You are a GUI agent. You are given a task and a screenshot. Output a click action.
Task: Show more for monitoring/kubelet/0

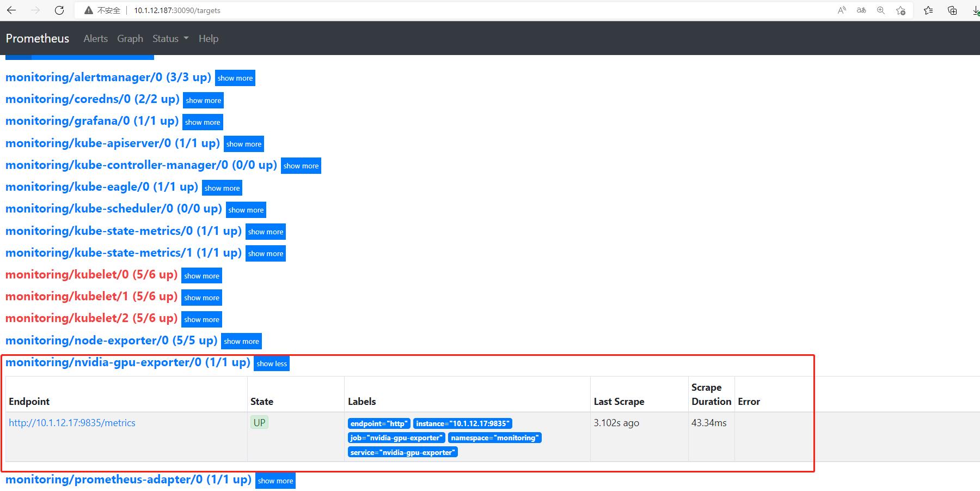tap(202, 276)
